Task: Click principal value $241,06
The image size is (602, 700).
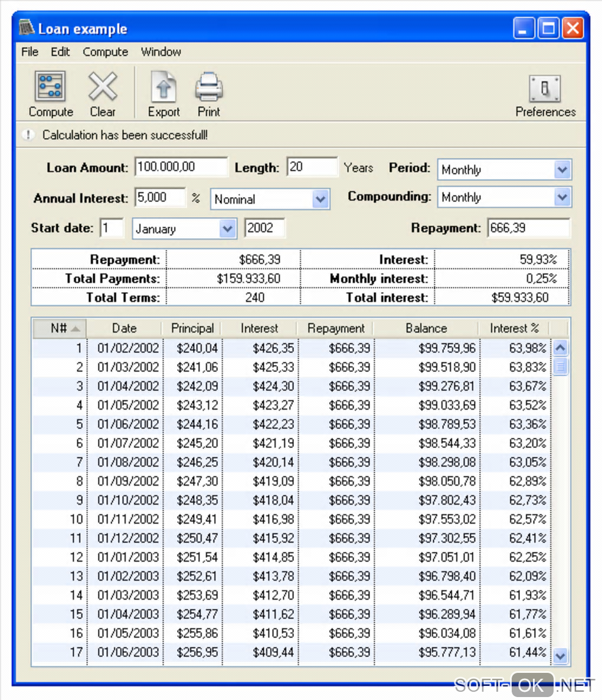Action: click(197, 367)
